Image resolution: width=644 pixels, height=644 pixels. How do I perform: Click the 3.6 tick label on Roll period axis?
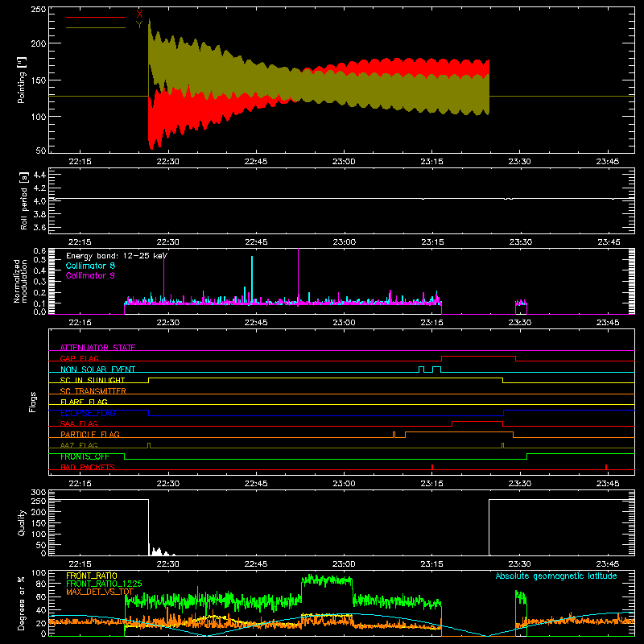click(x=39, y=227)
